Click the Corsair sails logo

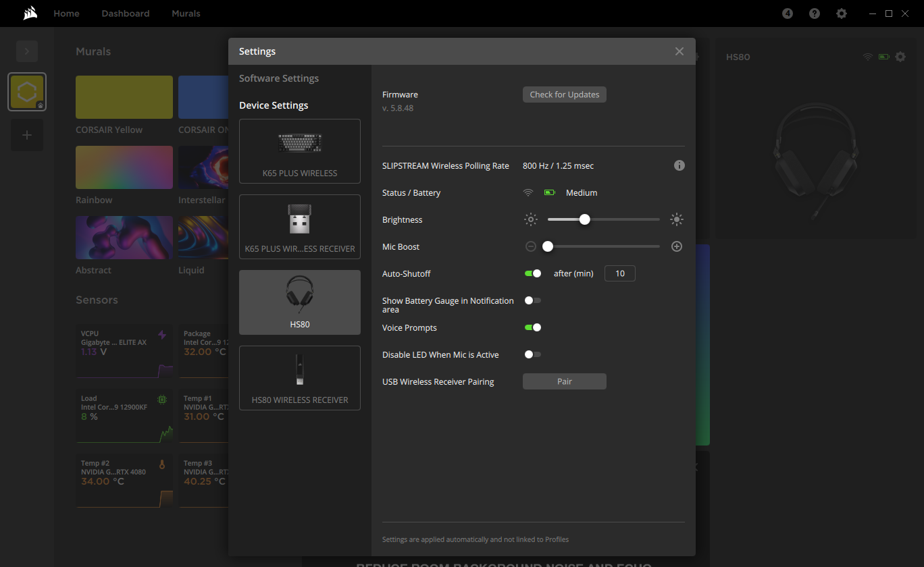click(x=30, y=13)
